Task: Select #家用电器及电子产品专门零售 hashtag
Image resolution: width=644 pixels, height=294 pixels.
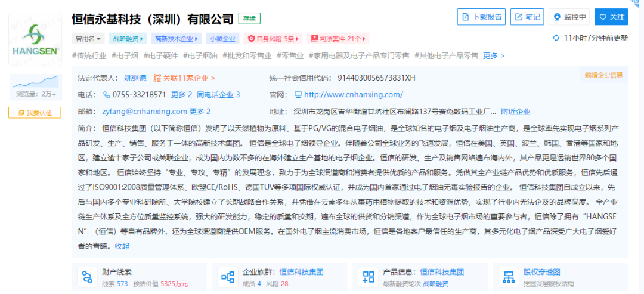Action: [x=359, y=55]
